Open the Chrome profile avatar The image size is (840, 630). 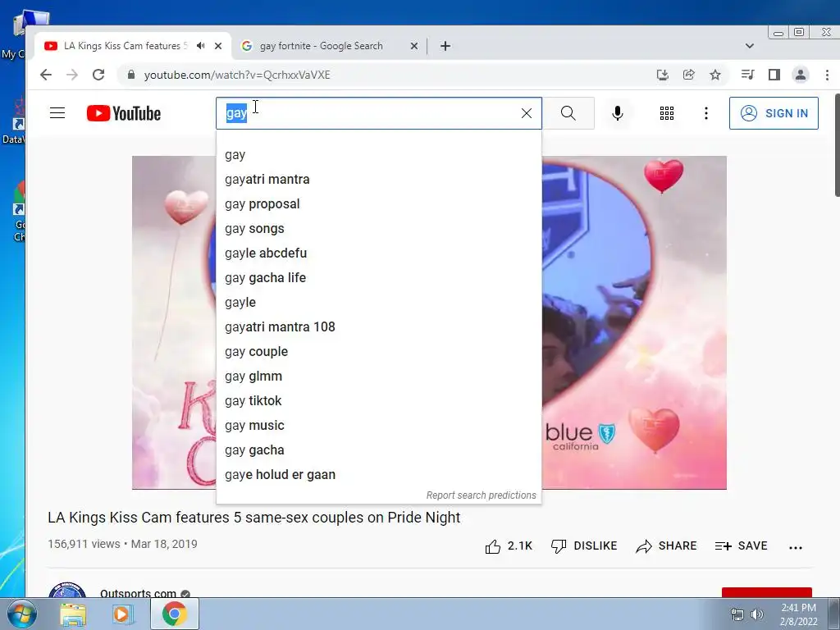coord(801,75)
